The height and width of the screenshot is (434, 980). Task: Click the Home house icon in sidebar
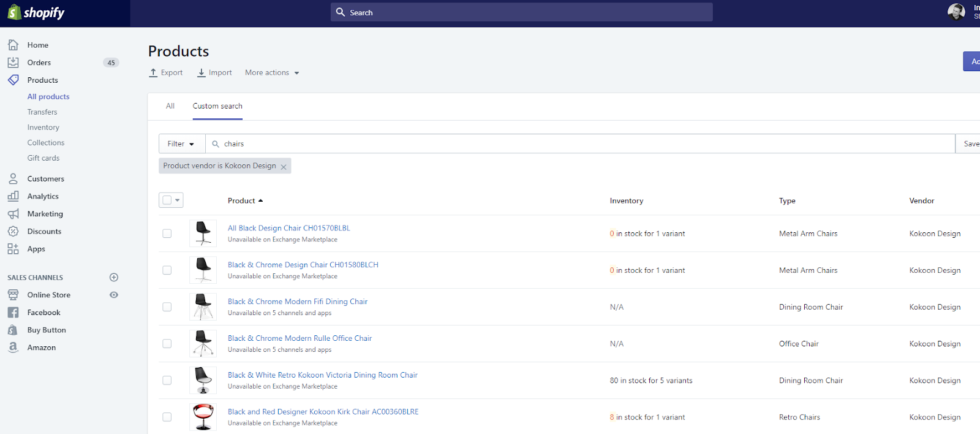[x=13, y=45]
